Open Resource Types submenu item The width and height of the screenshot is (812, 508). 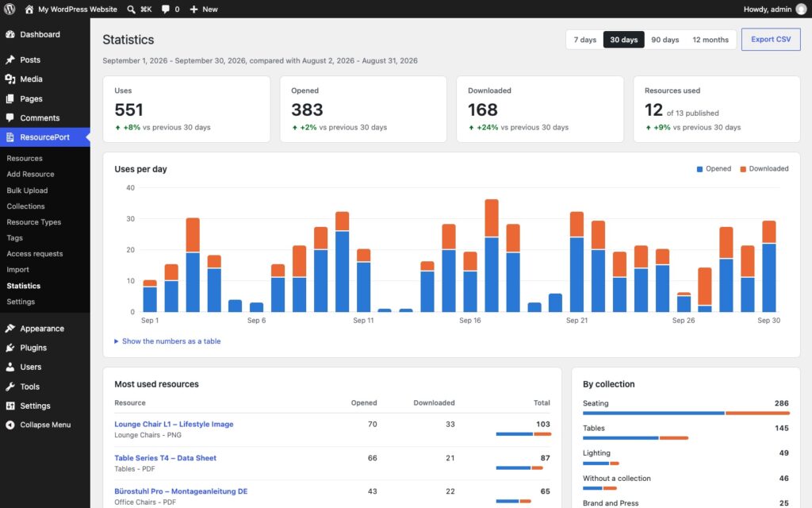tap(33, 222)
